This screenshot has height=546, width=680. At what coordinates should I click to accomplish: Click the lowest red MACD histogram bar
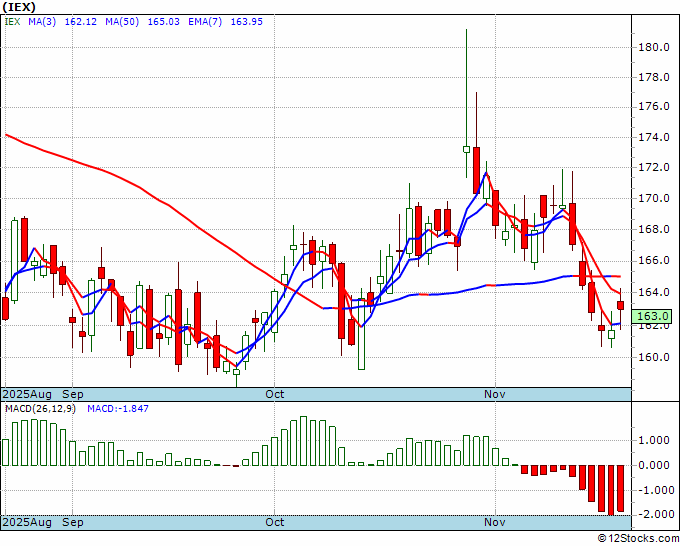coord(611,490)
